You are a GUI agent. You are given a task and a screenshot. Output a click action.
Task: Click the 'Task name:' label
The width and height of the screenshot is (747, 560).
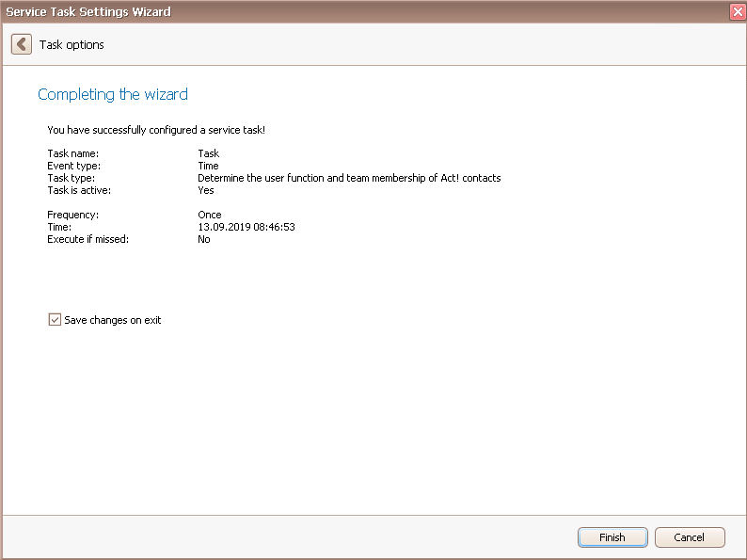[x=72, y=153]
